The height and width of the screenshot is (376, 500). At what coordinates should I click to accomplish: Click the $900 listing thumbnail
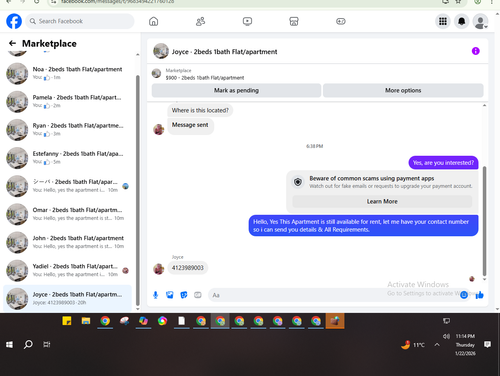(156, 73)
